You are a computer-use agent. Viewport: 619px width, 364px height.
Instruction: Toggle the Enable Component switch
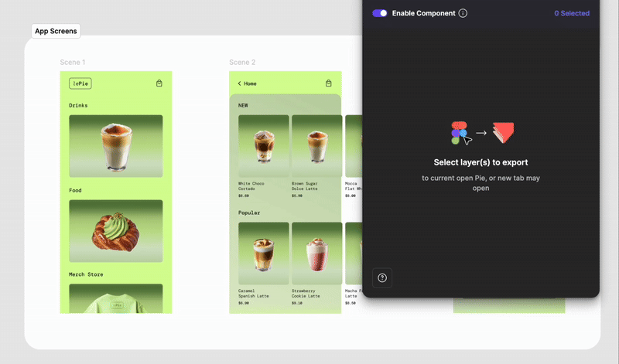[x=380, y=13]
